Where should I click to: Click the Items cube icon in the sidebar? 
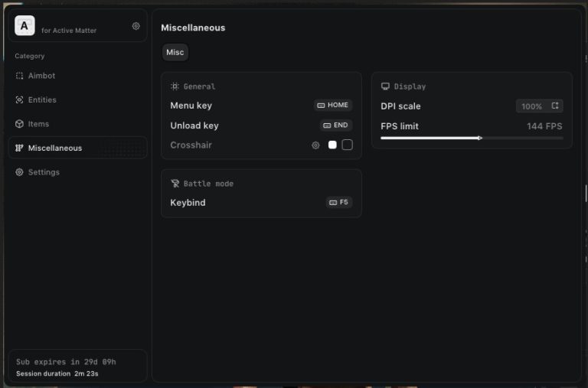click(20, 124)
